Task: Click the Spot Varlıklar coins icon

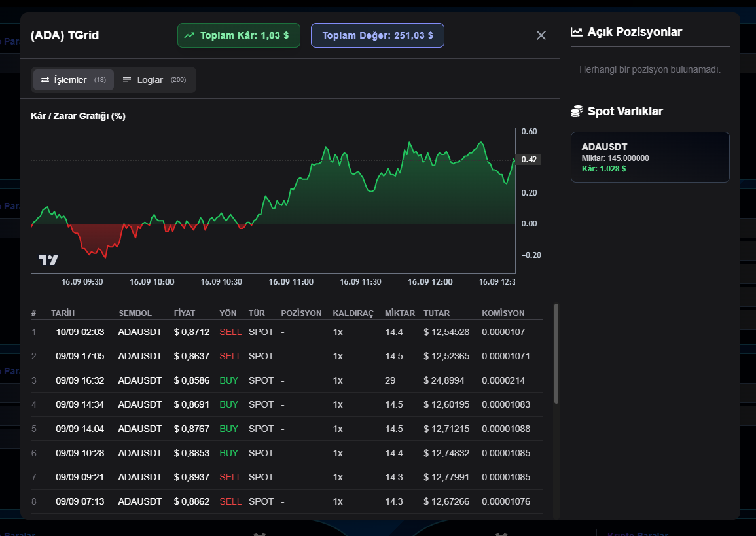Action: point(576,111)
